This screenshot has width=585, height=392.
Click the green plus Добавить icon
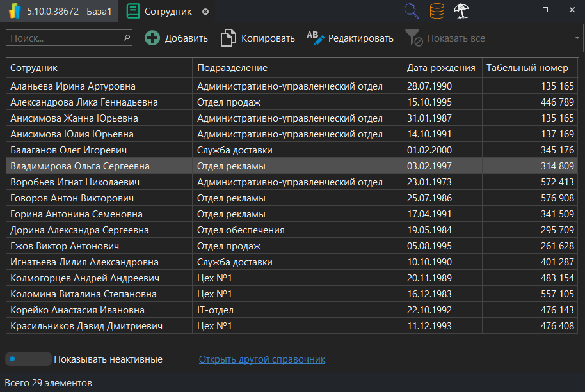pyautogui.click(x=152, y=38)
